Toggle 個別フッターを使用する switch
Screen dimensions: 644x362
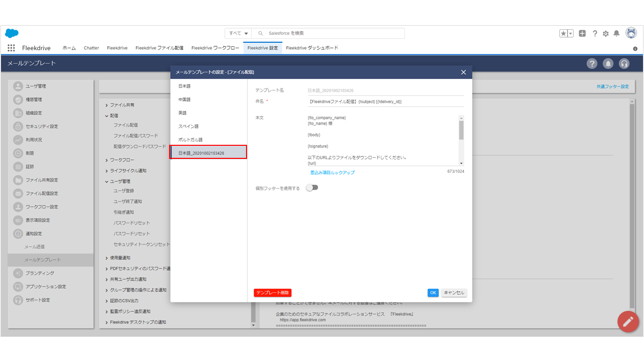pos(312,188)
